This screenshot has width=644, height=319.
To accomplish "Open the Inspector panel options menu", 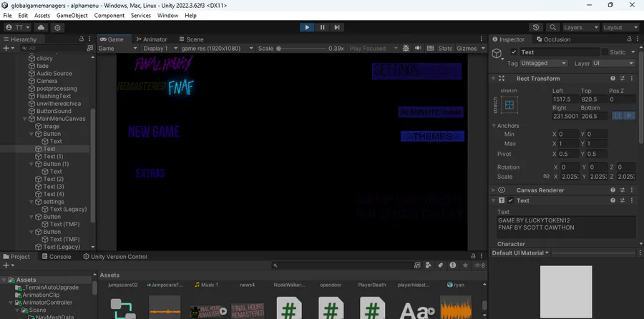I will [x=638, y=39].
